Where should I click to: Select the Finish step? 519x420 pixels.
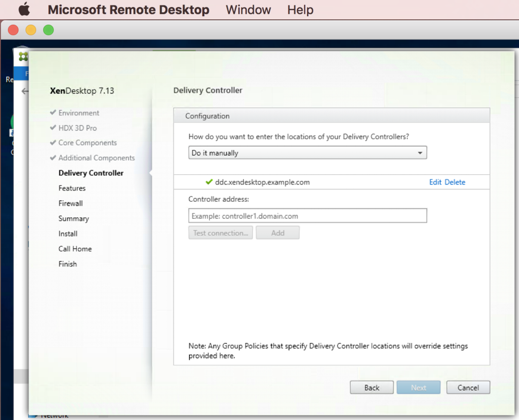[x=67, y=264]
